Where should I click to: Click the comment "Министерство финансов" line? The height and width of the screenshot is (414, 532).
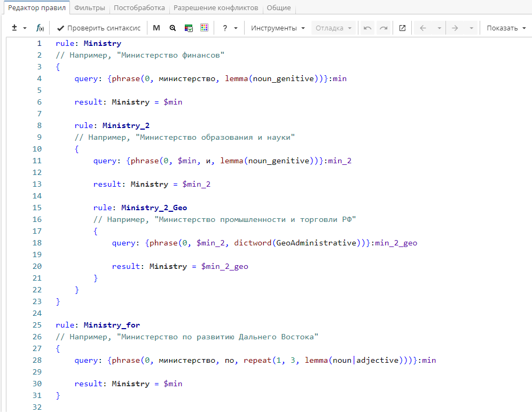140,55
